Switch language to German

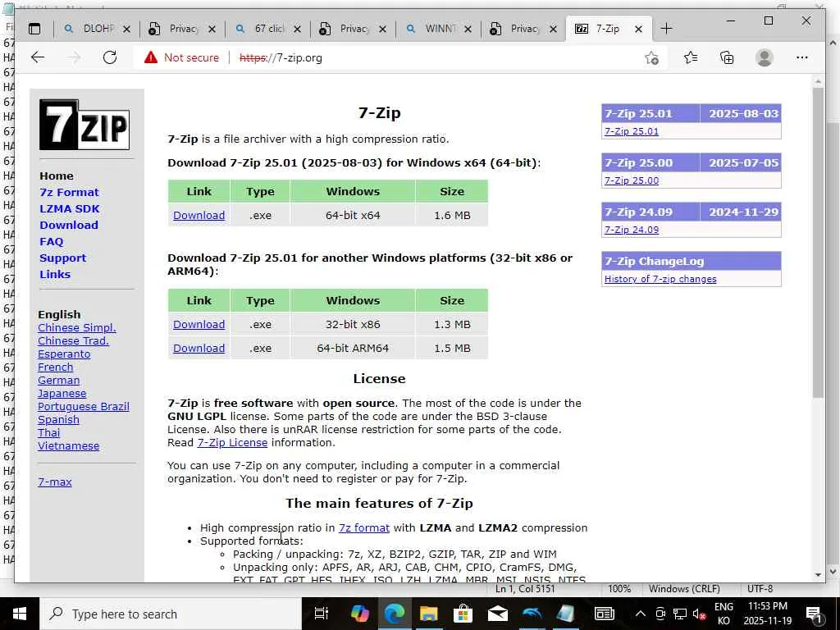point(58,381)
